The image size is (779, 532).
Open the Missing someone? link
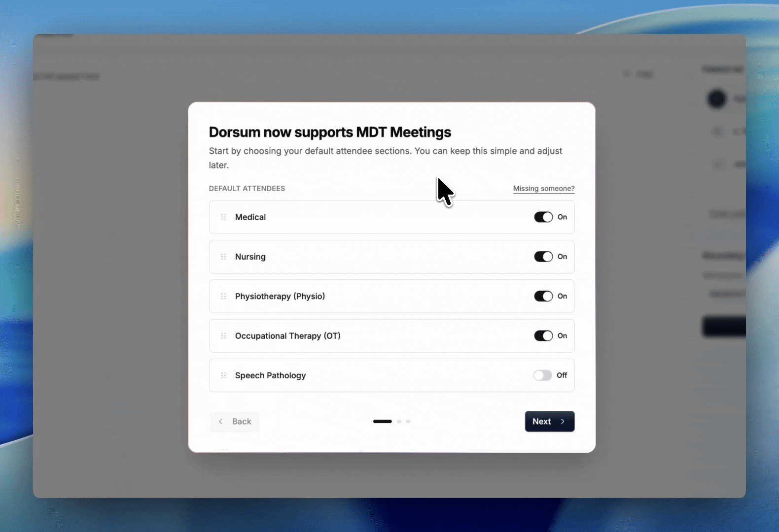[x=544, y=189]
